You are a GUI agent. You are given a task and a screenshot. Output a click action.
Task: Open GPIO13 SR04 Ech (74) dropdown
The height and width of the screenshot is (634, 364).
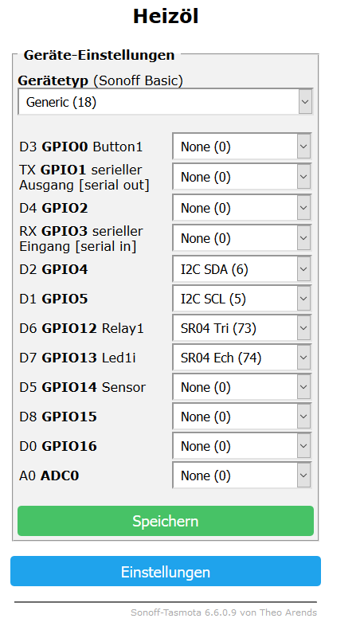click(x=241, y=358)
